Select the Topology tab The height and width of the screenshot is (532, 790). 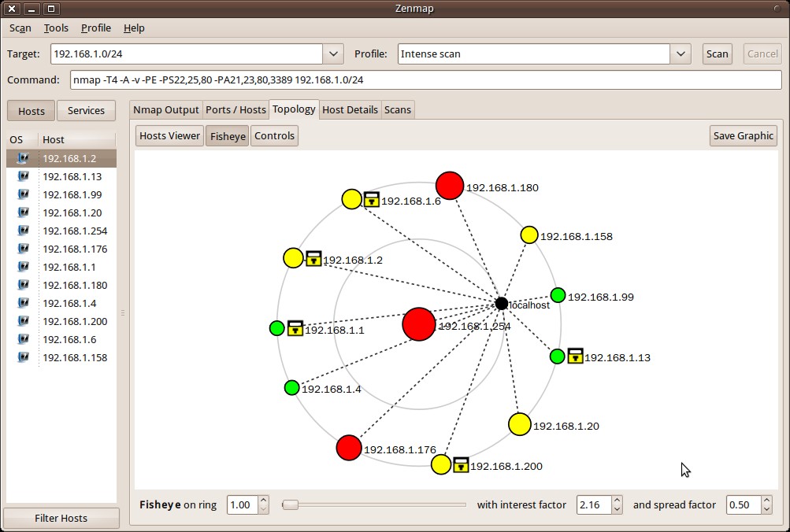pos(294,109)
